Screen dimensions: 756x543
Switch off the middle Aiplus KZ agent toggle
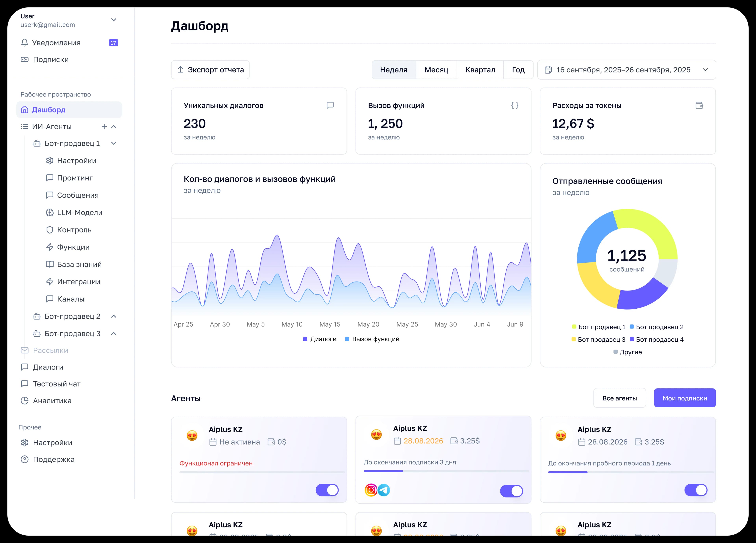tap(511, 491)
